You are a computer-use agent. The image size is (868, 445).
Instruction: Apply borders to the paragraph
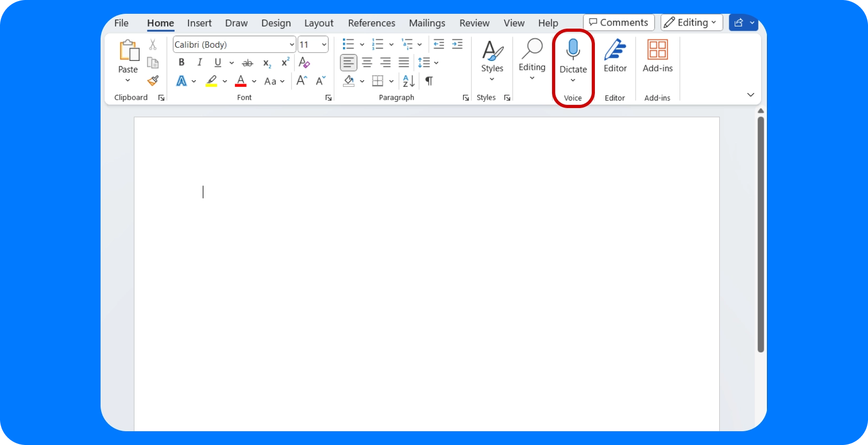[377, 81]
